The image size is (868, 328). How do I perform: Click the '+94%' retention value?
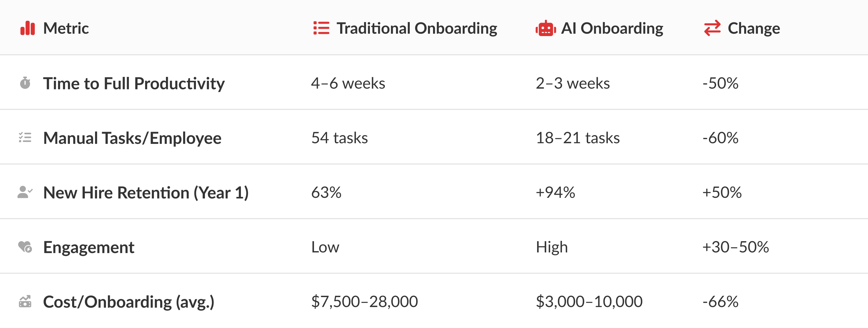pos(555,192)
